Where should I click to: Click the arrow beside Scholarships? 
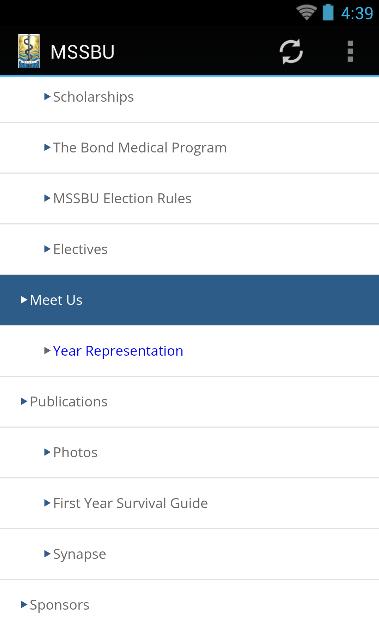[x=47, y=97]
